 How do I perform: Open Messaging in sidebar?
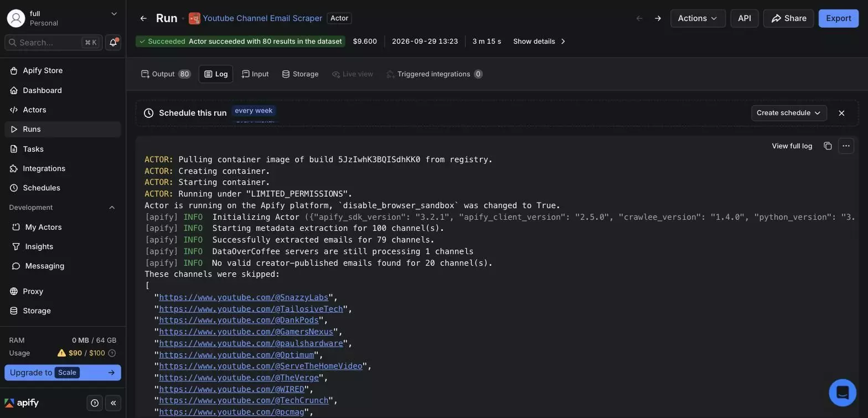coord(63,266)
